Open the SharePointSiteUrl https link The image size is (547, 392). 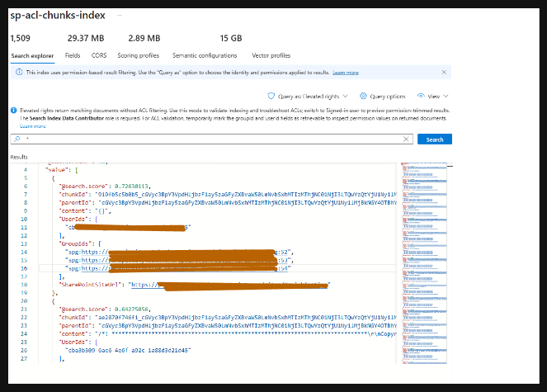(229, 285)
